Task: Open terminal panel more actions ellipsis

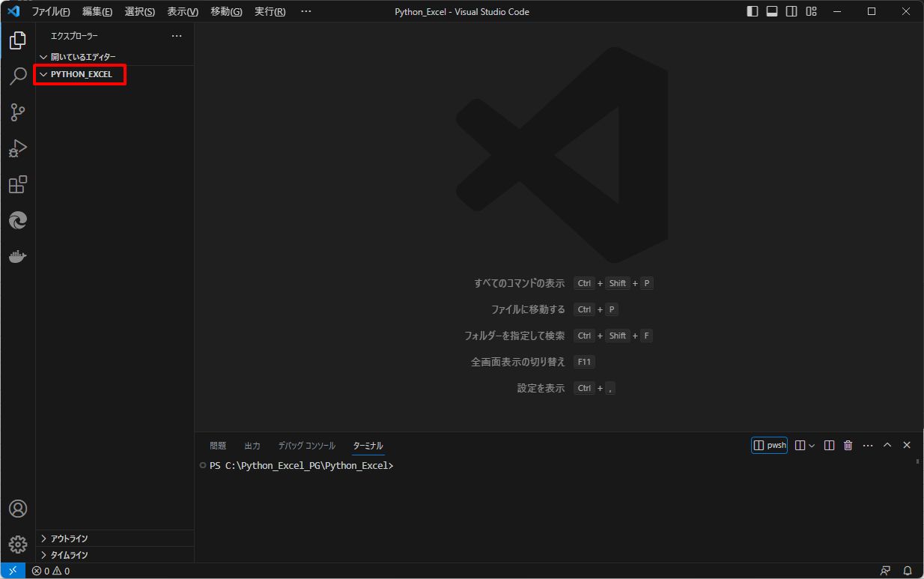Action: pyautogui.click(x=868, y=446)
